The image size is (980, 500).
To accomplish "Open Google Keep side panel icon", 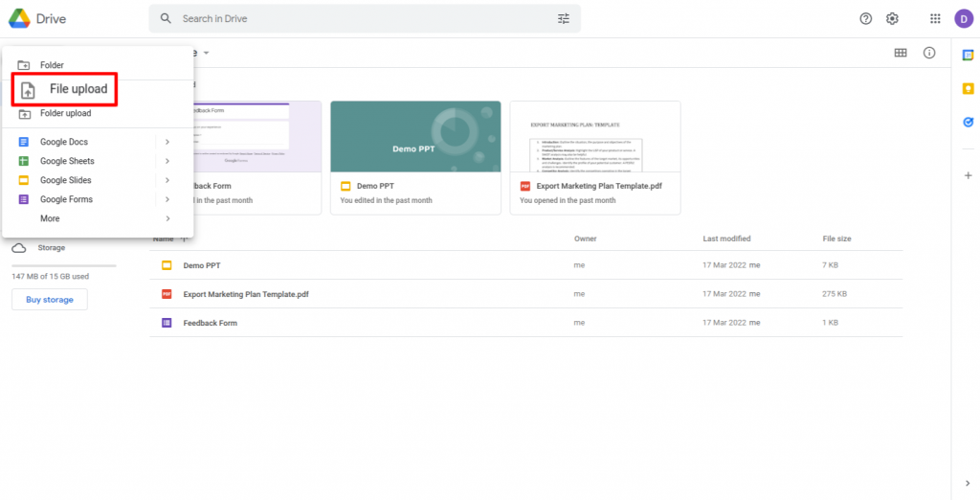I will click(x=968, y=89).
